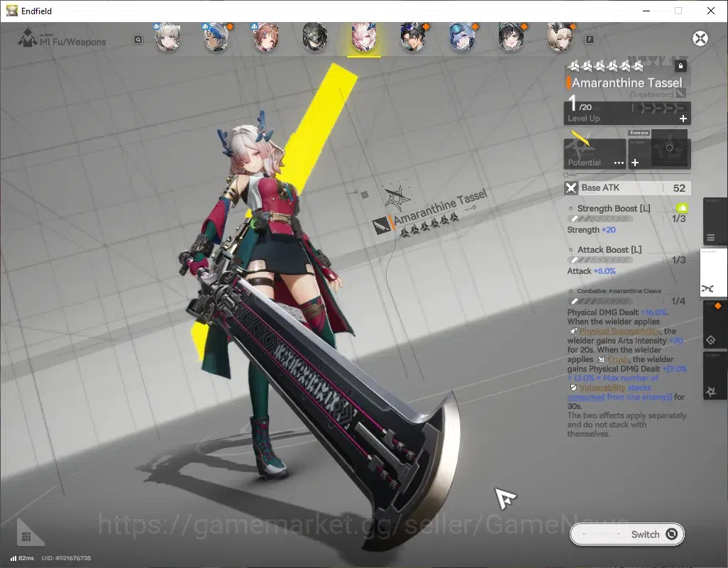Minimize the Endfield window

pyautogui.click(x=646, y=11)
